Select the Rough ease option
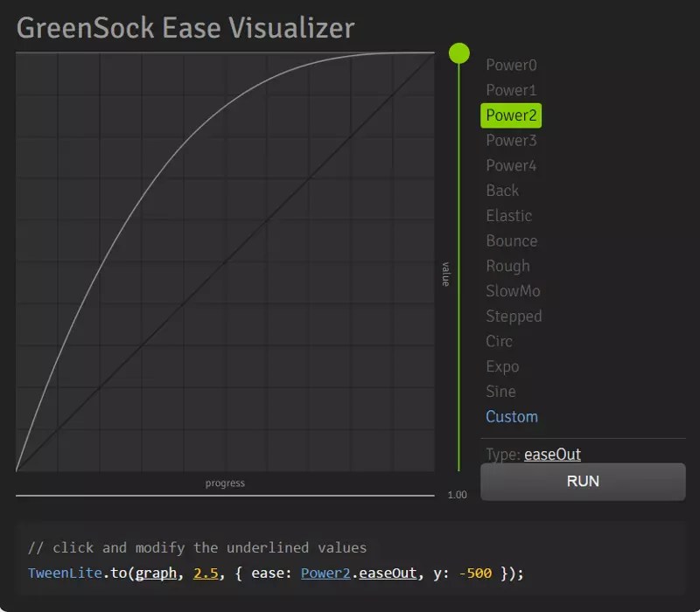Viewport: 700px width, 612px height. pyautogui.click(x=507, y=266)
